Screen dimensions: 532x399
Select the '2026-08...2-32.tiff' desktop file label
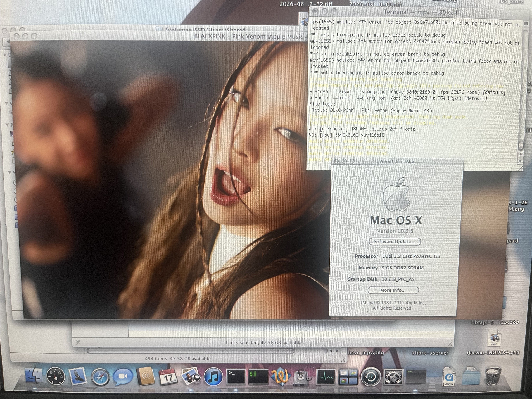(x=306, y=4)
